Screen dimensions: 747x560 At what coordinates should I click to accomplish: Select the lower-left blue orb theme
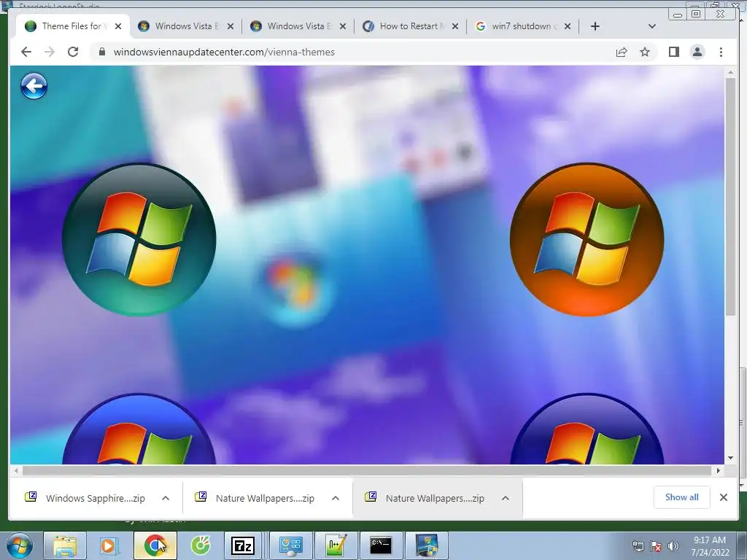pos(139,429)
